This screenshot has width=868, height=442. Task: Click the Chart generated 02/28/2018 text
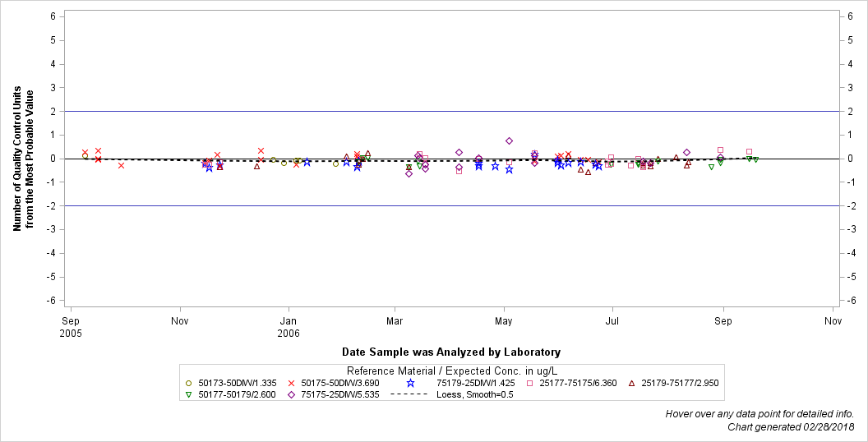[x=791, y=427]
